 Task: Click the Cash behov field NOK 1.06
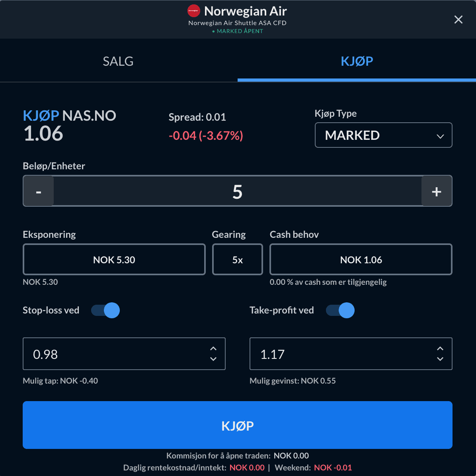pyautogui.click(x=361, y=260)
